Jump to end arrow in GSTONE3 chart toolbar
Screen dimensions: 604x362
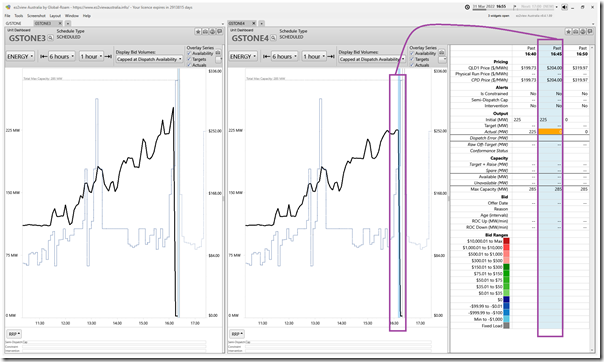[108, 57]
